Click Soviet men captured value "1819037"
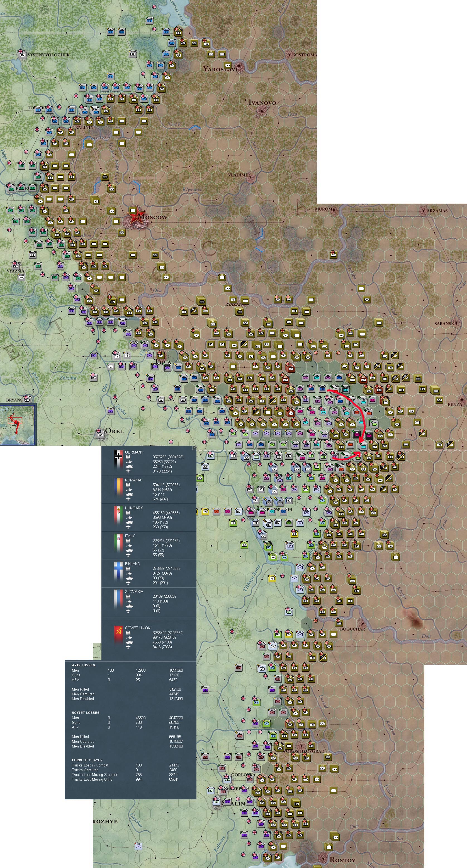 [x=176, y=741]
